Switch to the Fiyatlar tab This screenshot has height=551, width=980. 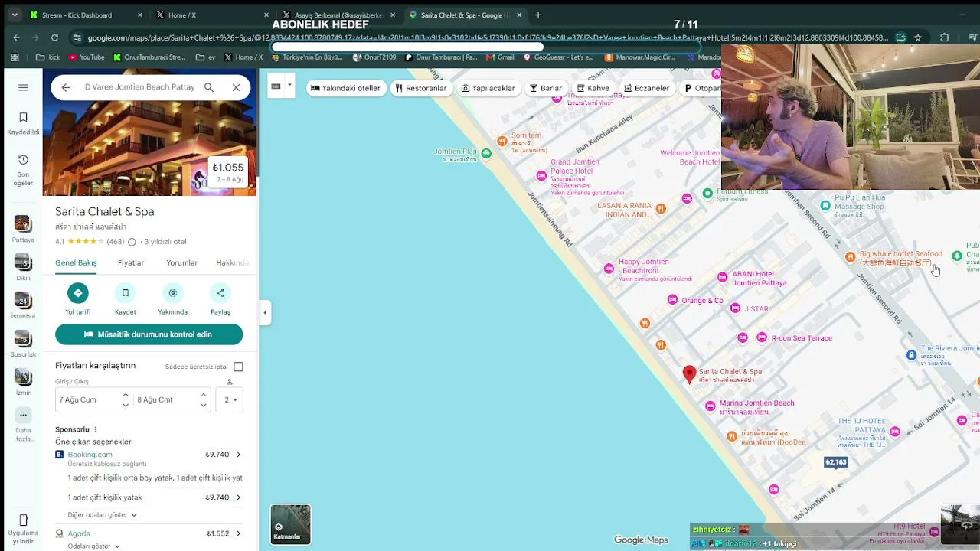pyautogui.click(x=131, y=262)
